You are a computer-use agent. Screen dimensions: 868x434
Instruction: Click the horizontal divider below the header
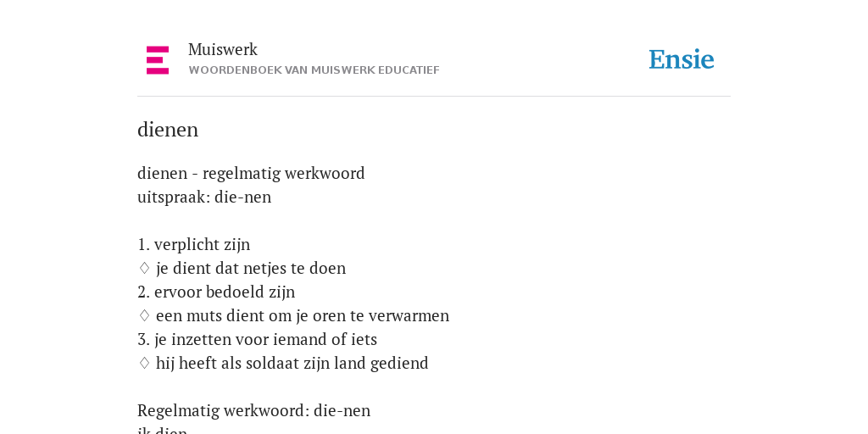(434, 97)
